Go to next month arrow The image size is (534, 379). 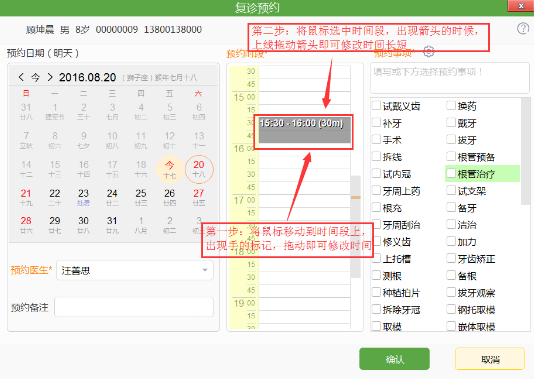(x=50, y=77)
